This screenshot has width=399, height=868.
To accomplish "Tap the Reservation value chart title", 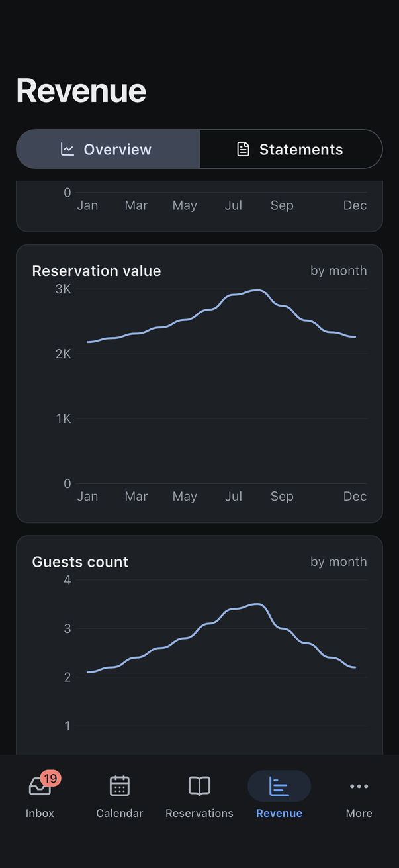I will point(97,271).
